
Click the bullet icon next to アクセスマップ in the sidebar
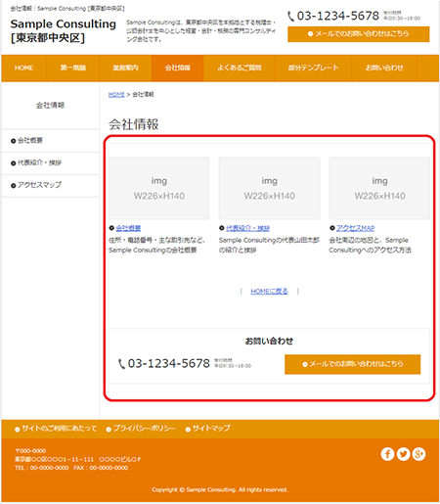point(13,186)
